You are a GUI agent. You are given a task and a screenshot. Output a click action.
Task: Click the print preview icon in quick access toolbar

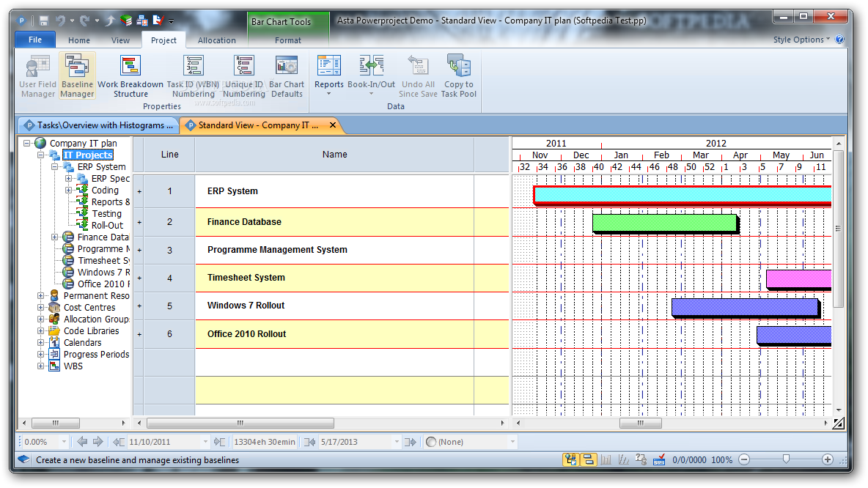(142, 21)
